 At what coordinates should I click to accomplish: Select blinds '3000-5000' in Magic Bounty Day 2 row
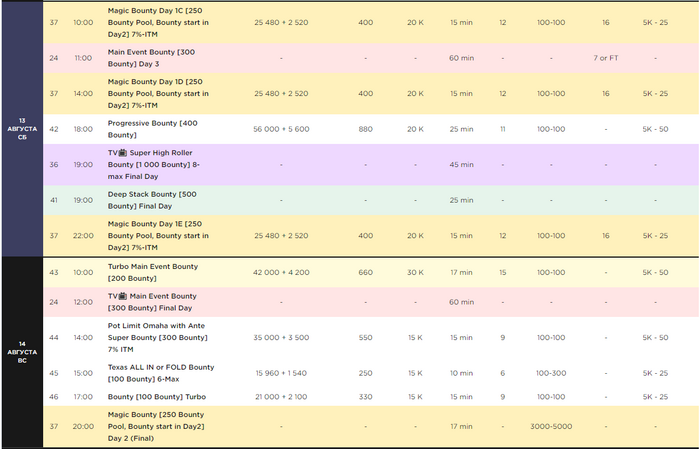pyautogui.click(x=551, y=426)
